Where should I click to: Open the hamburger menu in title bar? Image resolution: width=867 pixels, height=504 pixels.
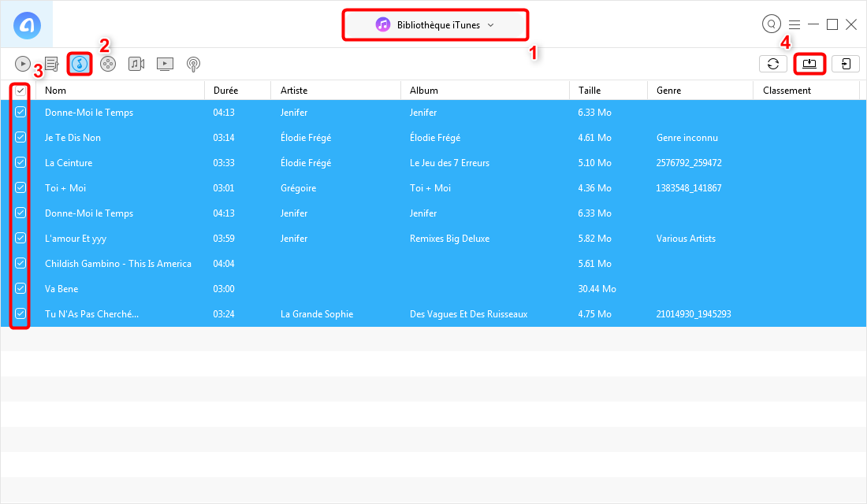tap(794, 24)
